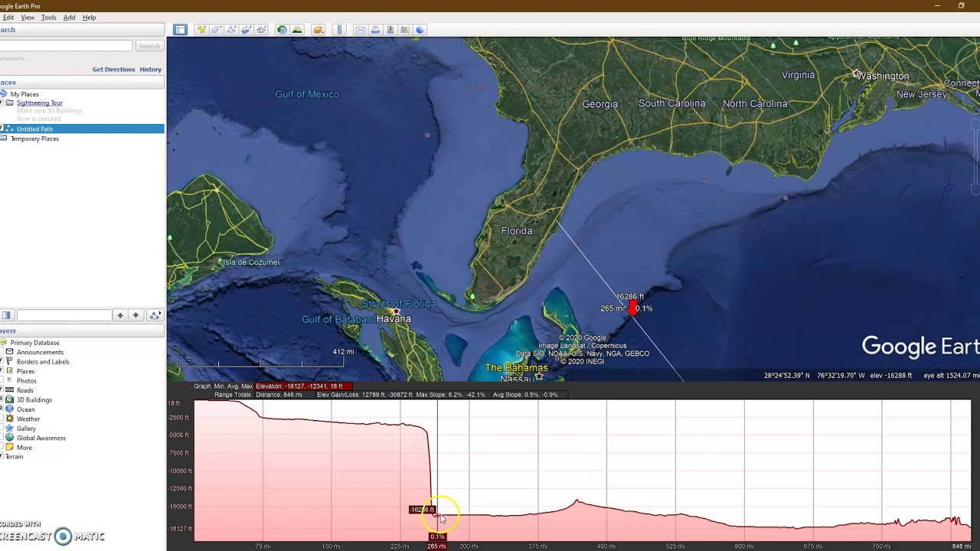Restore down the Google Earth Pro window
The image size is (980, 551).
pyautogui.click(x=961, y=6)
